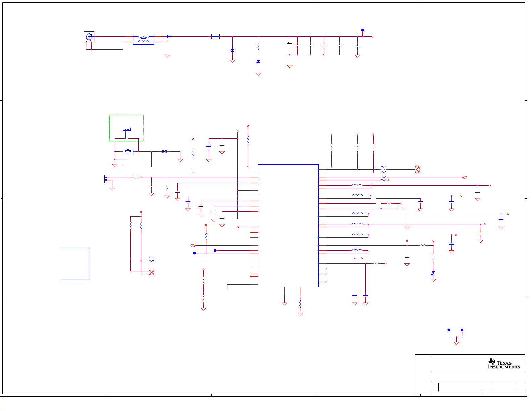This screenshot has height=411, width=532.
Task: Click the Texas Instruments logo
Action: [x=504, y=364]
